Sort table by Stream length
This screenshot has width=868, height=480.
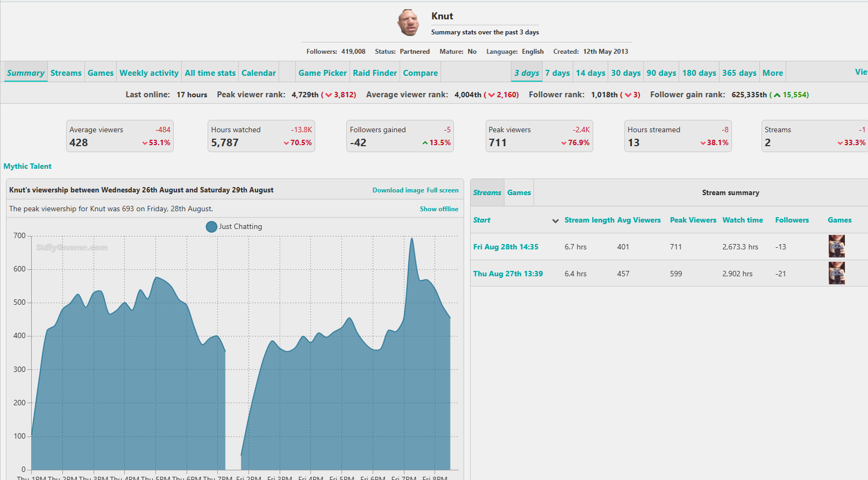click(589, 220)
